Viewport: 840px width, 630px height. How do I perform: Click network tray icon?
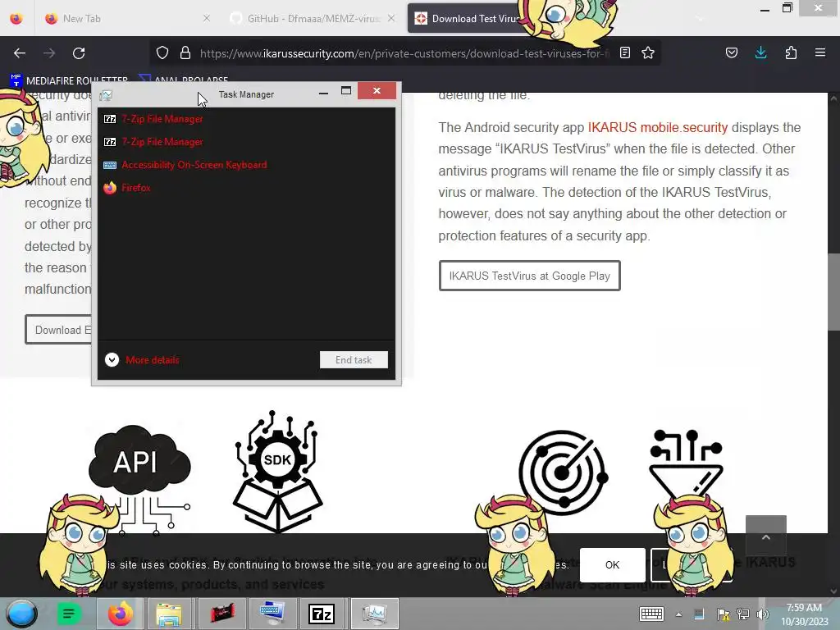pos(743,614)
